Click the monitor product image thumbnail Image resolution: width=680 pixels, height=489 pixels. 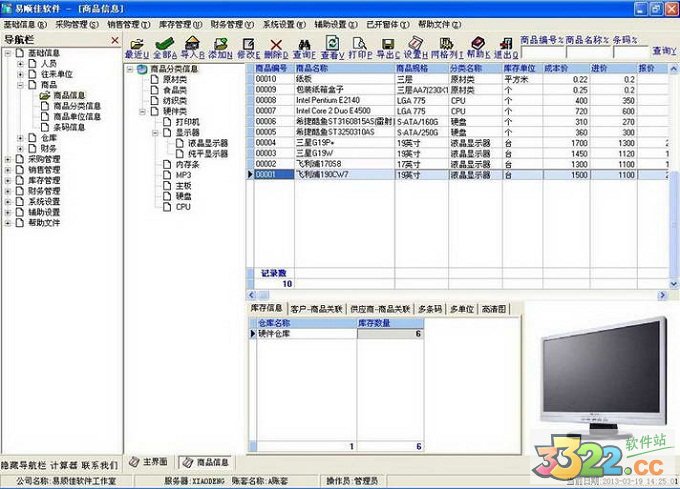coord(604,378)
